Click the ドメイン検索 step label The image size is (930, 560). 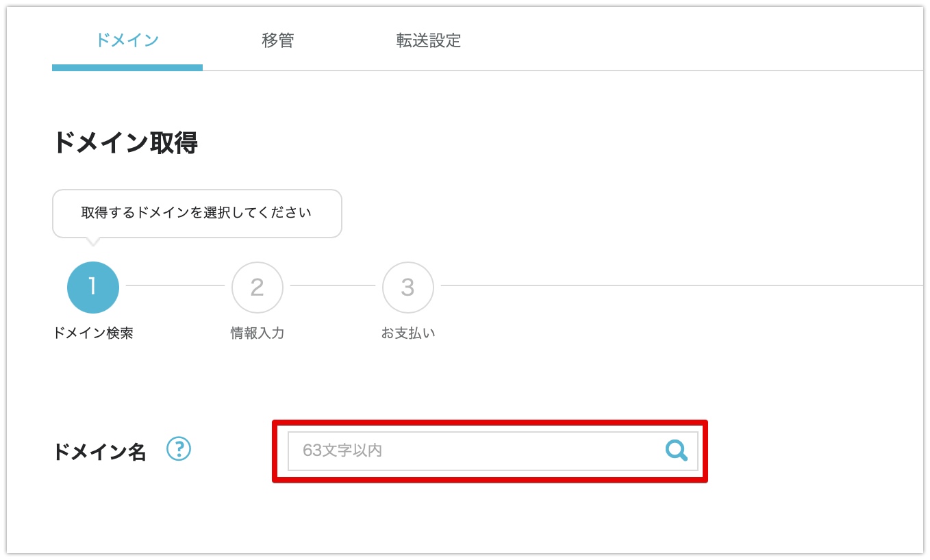(93, 333)
